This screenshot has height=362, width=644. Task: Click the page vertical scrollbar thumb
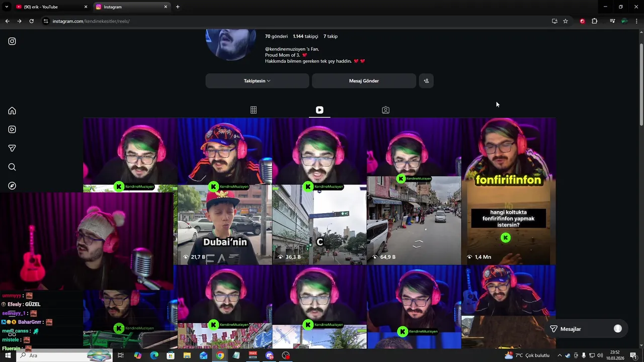641,84
